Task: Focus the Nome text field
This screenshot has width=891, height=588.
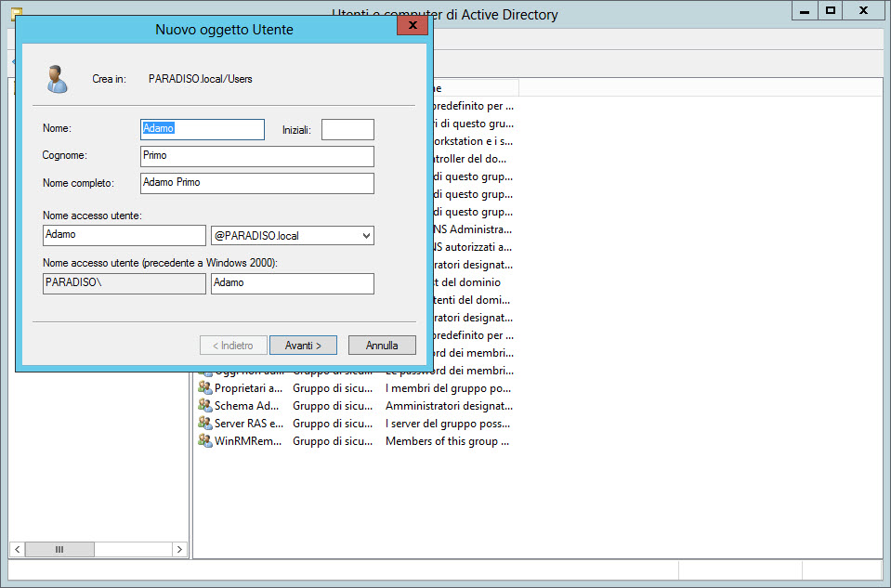Action: click(x=202, y=129)
